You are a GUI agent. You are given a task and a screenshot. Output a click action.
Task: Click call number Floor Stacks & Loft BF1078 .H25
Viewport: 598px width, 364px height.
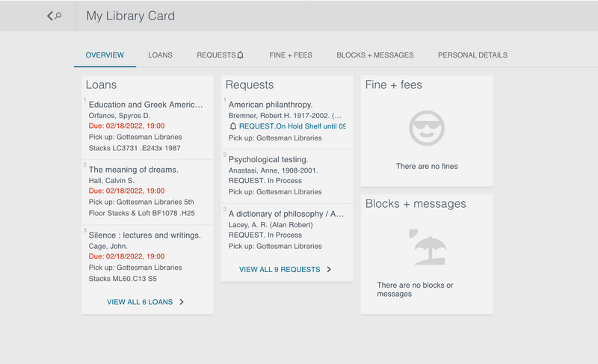pyautogui.click(x=141, y=214)
